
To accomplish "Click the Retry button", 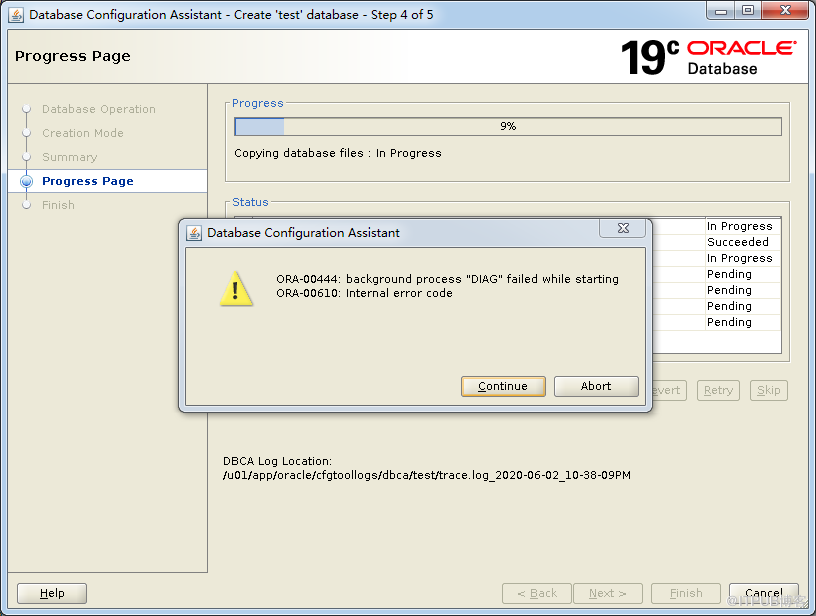I will click(x=718, y=390).
